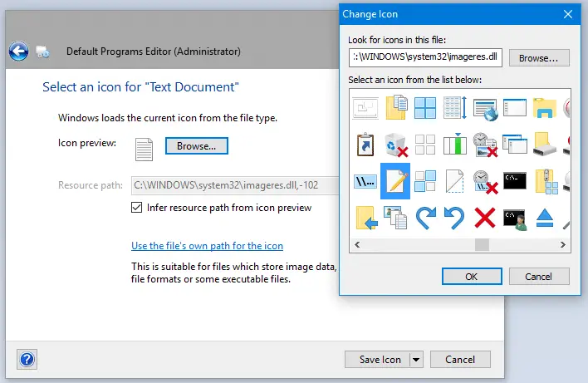Select the blue eject triangle icon
Viewport: 588px width, 383px height.
(x=545, y=218)
